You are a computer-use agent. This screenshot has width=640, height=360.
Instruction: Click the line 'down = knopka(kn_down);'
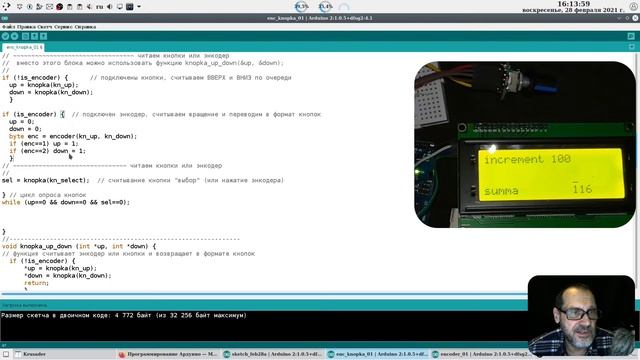click(x=51, y=92)
